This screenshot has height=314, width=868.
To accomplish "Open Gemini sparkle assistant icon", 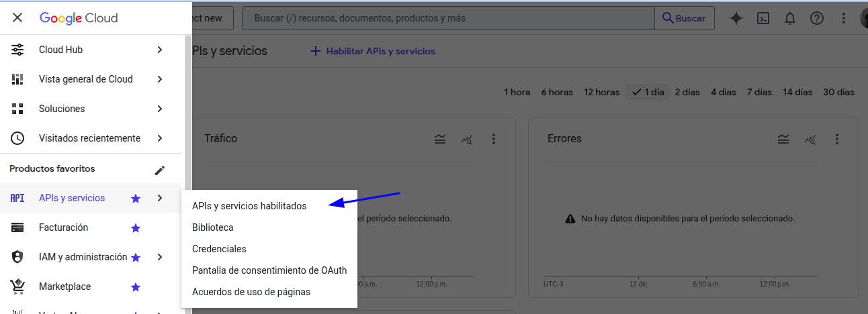I will [736, 18].
